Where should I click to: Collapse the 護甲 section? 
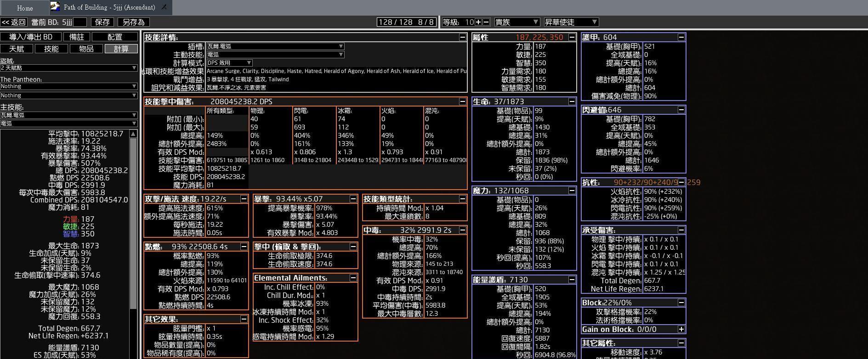click(x=681, y=37)
